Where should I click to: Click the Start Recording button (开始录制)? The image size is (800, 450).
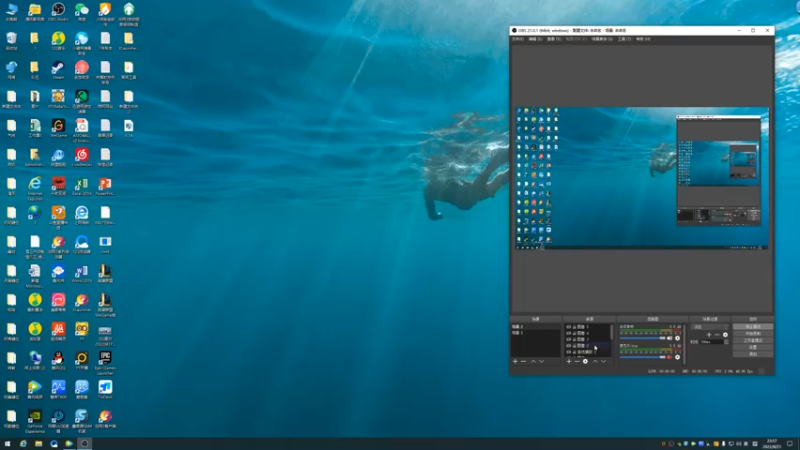point(753,334)
